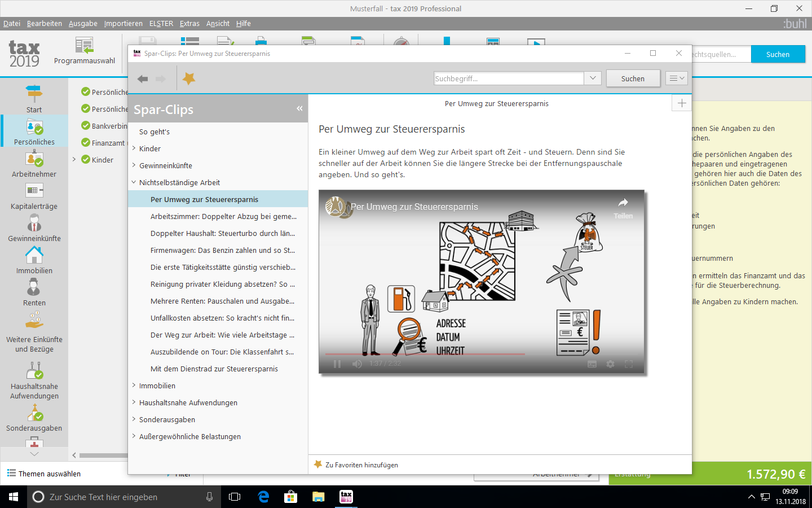
Task: Open Kapitalerträge section in sidebar
Action: 34,195
